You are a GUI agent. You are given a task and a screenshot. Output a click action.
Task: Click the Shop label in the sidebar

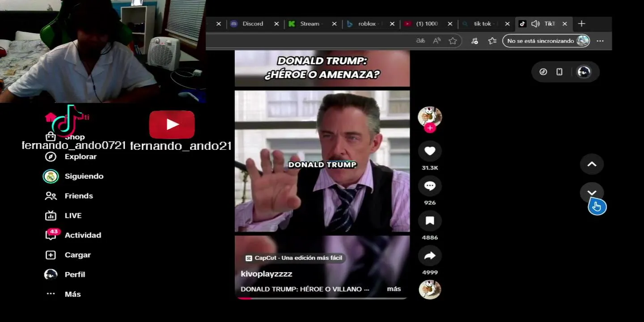(x=75, y=137)
